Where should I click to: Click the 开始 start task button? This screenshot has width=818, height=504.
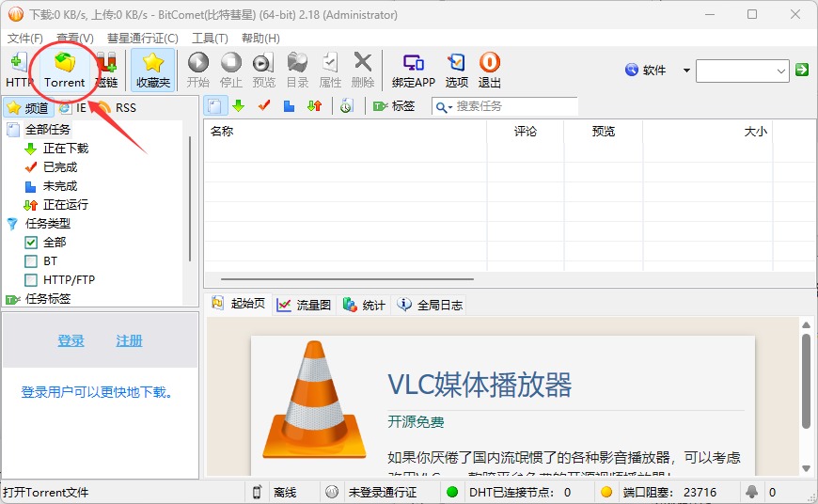point(198,70)
